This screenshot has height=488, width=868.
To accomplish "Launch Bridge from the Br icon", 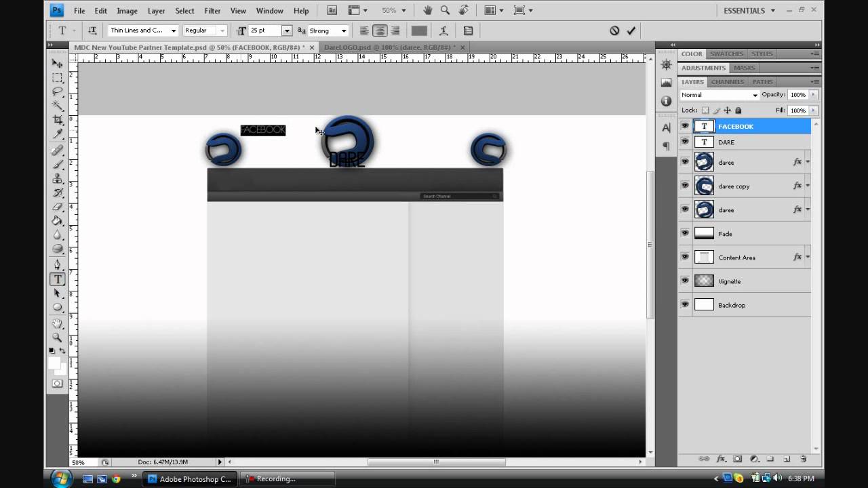I will click(332, 10).
